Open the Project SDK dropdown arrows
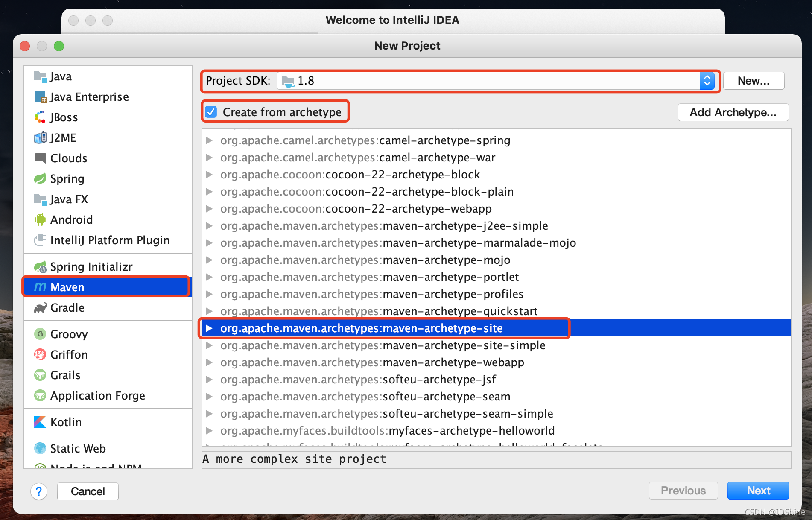This screenshot has width=812, height=520. 707,81
